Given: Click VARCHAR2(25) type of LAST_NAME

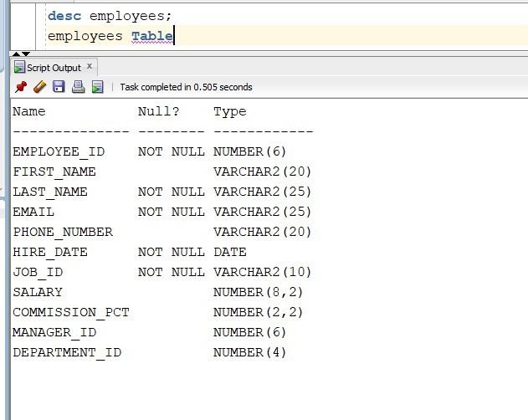Looking at the screenshot, I should [262, 192].
